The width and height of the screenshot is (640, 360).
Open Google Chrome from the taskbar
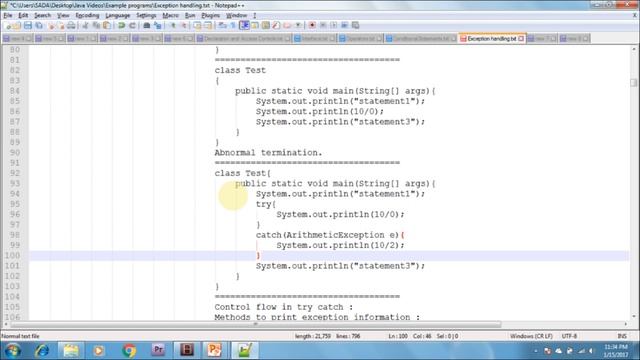129,351
